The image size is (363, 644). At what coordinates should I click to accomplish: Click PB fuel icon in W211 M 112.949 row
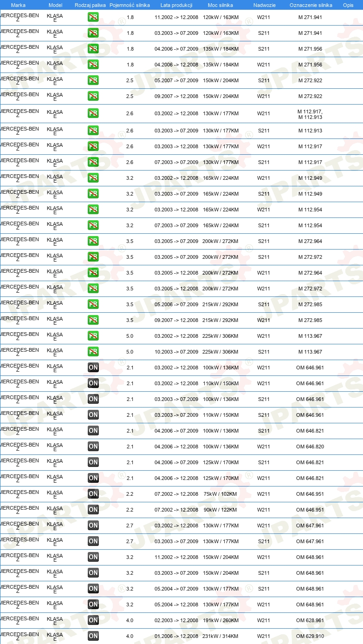tap(93, 178)
